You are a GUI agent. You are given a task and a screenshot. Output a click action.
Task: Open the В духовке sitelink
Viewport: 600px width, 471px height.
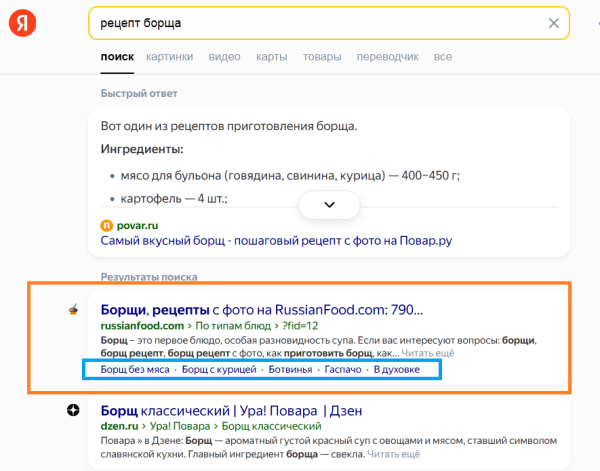[x=396, y=369]
